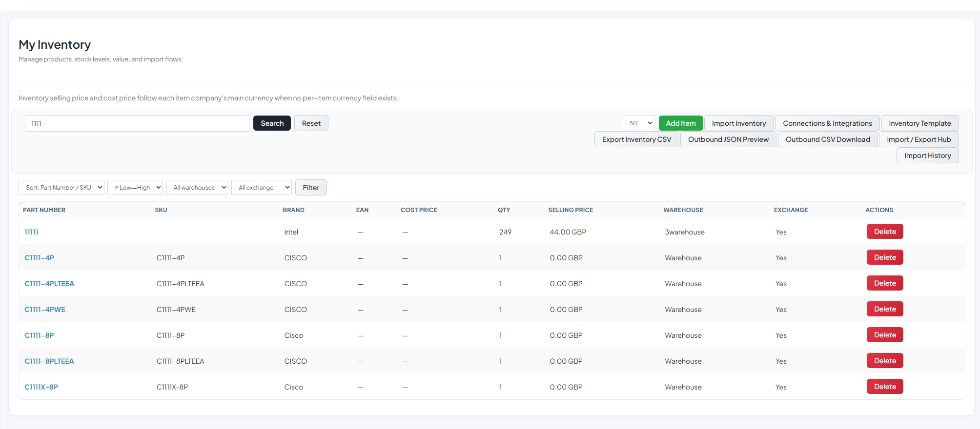Delete the C1111-8PLTEEA row
This screenshot has height=429, width=980.
click(885, 361)
